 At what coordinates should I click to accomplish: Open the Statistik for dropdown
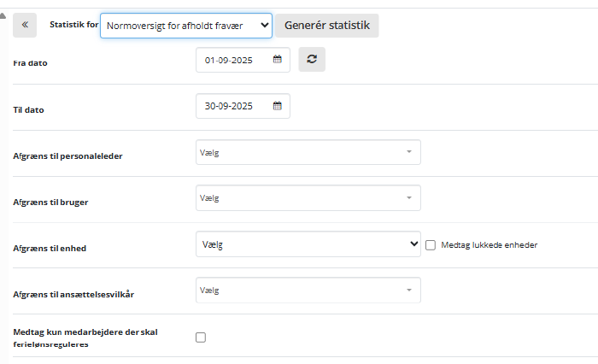pyautogui.click(x=186, y=26)
